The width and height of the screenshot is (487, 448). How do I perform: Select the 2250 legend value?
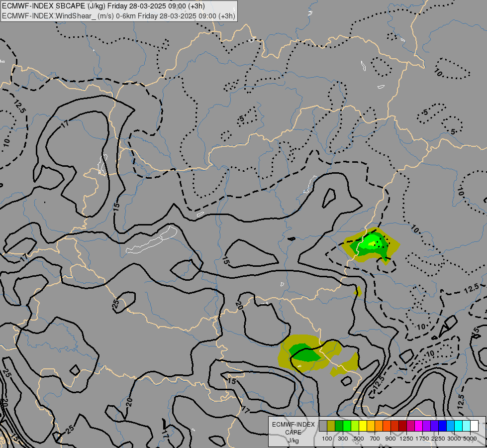(438, 439)
